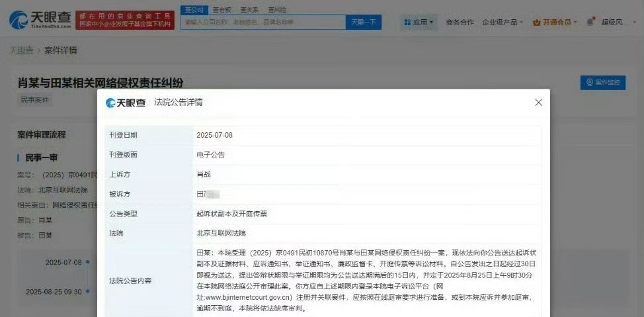The width and height of the screenshot is (644, 317).
Task: Go to the 天眼查 breadcrumb link
Action: pos(21,50)
